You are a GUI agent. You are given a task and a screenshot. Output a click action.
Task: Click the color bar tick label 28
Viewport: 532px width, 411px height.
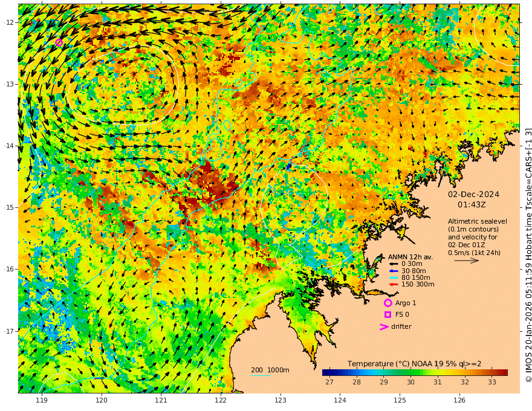(x=356, y=382)
